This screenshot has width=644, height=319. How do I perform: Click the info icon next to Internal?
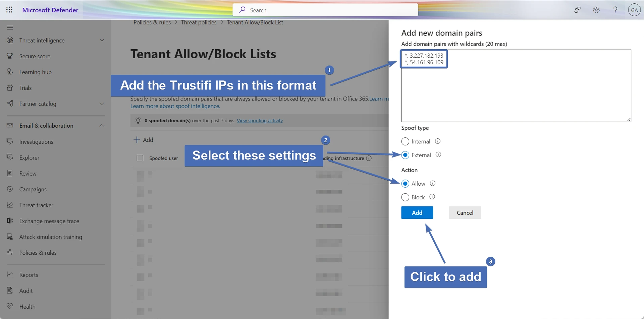[437, 141]
